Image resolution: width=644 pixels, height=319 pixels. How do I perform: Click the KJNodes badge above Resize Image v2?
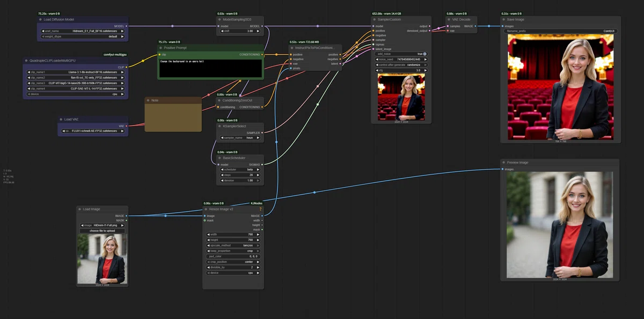(257, 203)
